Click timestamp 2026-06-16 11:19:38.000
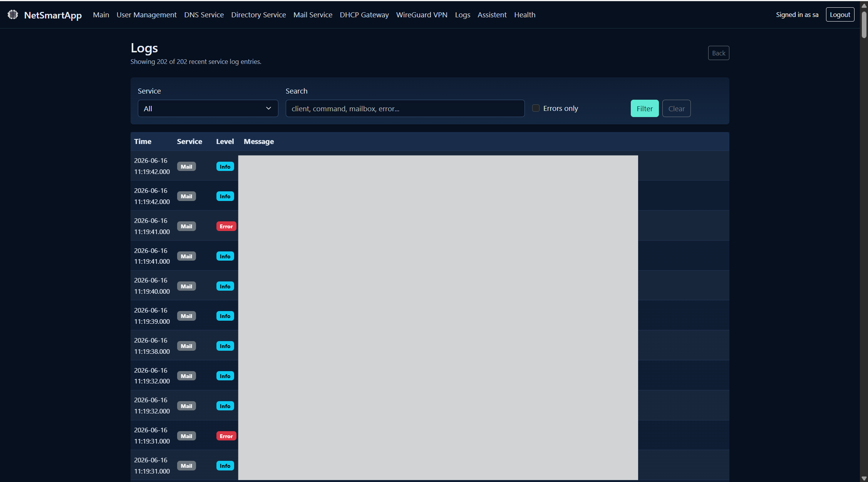868x482 pixels. point(152,346)
